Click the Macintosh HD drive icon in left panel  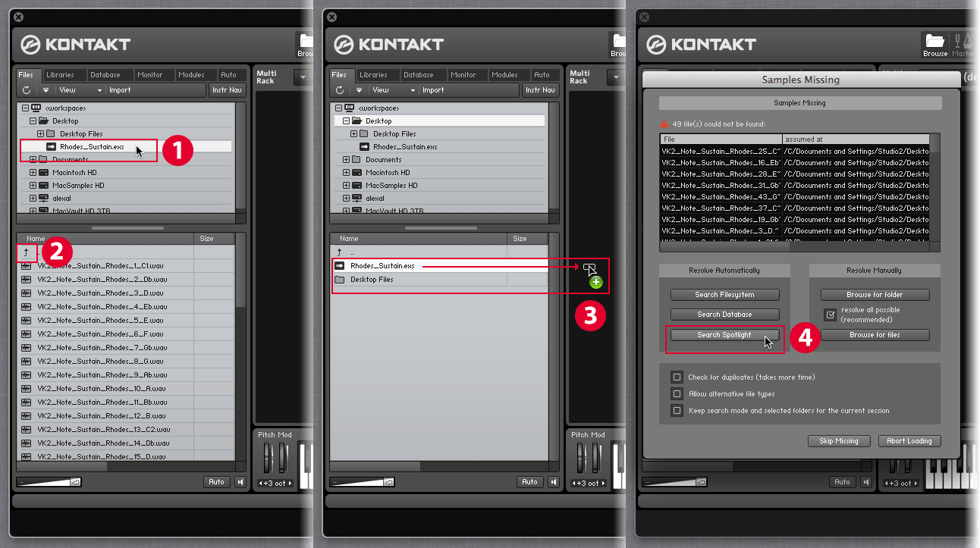pyautogui.click(x=43, y=173)
